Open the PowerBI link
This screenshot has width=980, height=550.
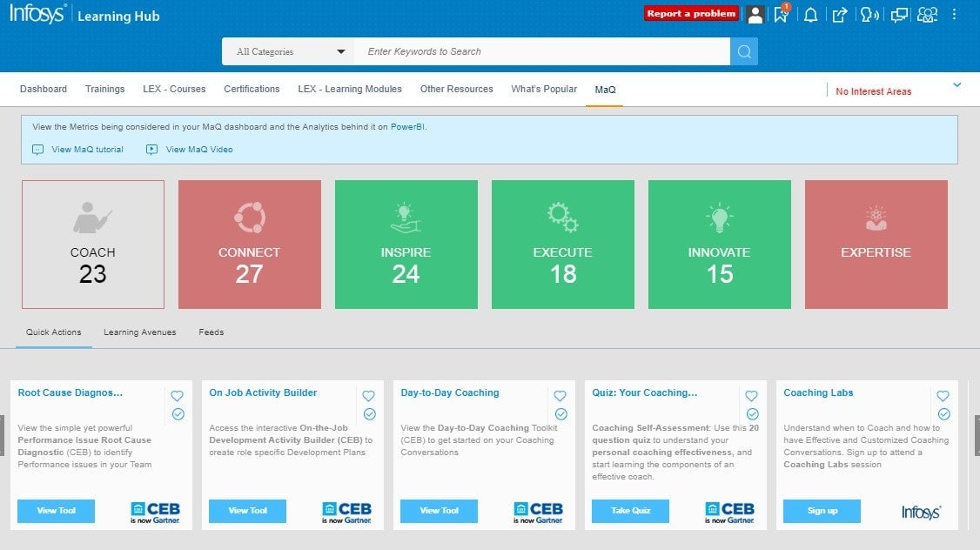click(x=407, y=127)
